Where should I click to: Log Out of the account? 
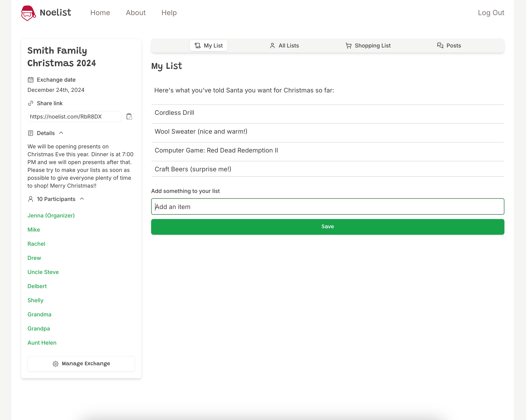click(x=491, y=13)
